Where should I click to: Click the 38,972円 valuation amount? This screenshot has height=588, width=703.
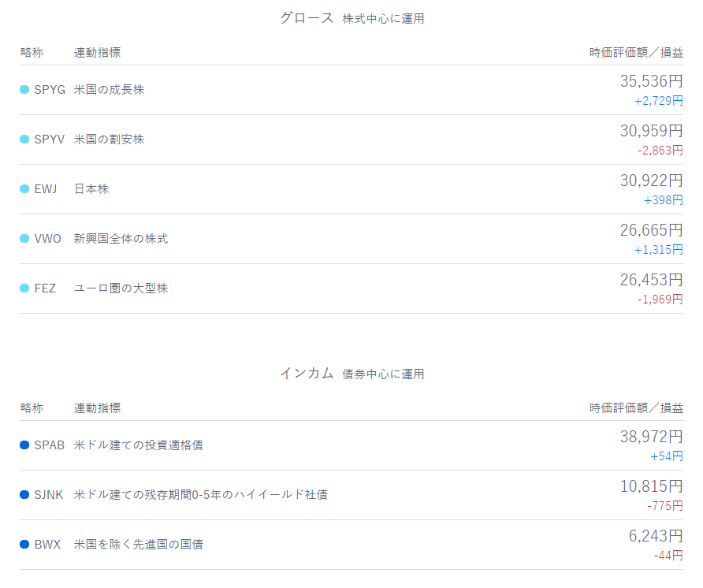tap(651, 437)
